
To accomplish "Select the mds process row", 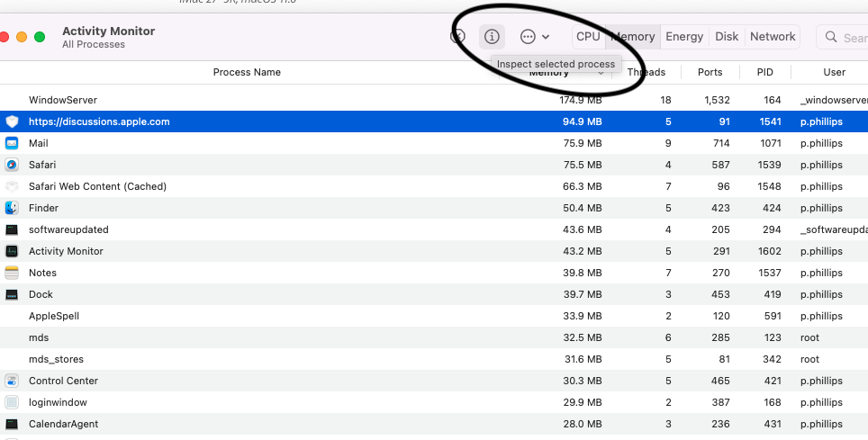I will point(434,337).
